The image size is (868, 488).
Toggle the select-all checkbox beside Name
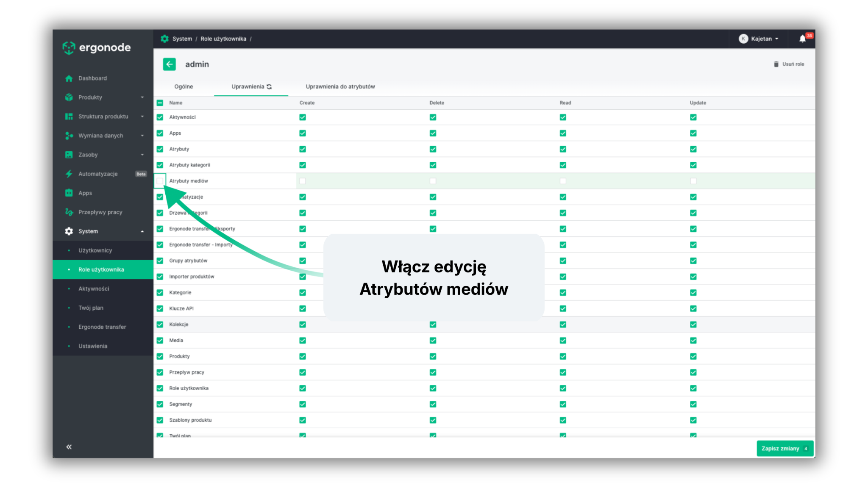(x=160, y=103)
